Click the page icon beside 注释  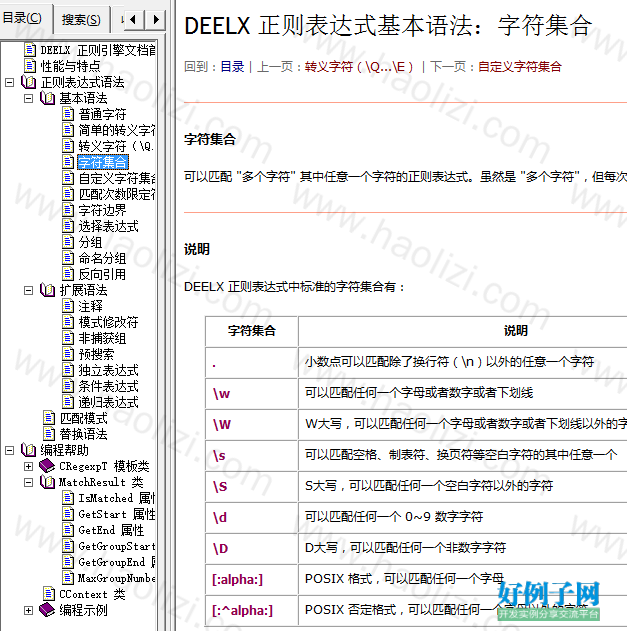click(68, 306)
